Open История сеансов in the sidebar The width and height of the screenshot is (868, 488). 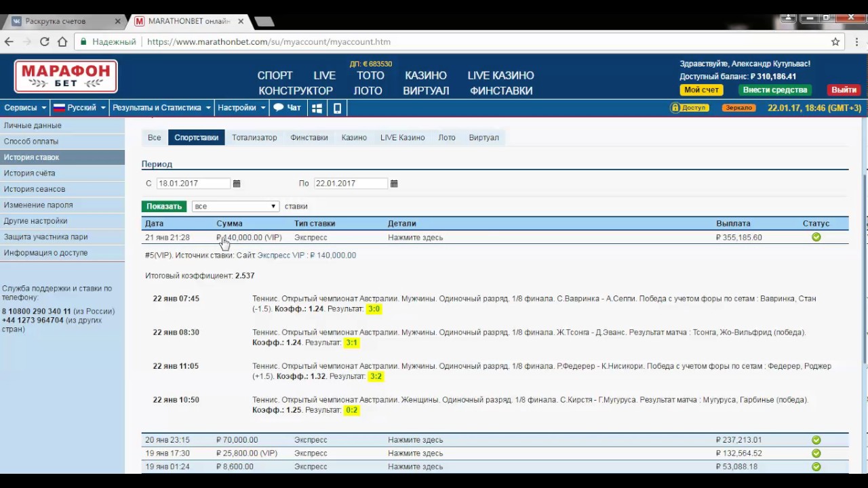[62, 189]
